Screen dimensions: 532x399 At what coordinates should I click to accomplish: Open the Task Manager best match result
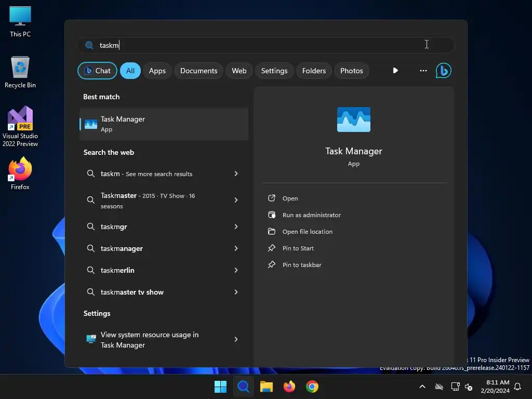(164, 124)
